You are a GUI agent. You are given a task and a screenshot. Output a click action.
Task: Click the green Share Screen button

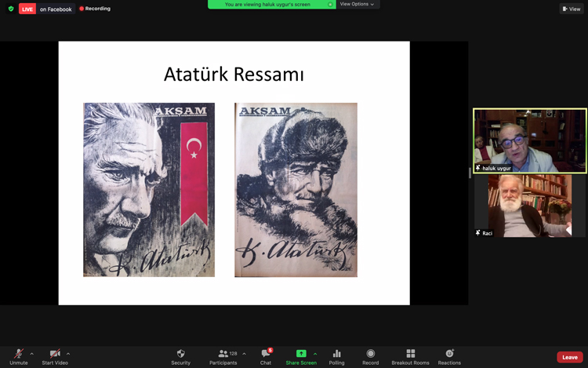tap(301, 357)
